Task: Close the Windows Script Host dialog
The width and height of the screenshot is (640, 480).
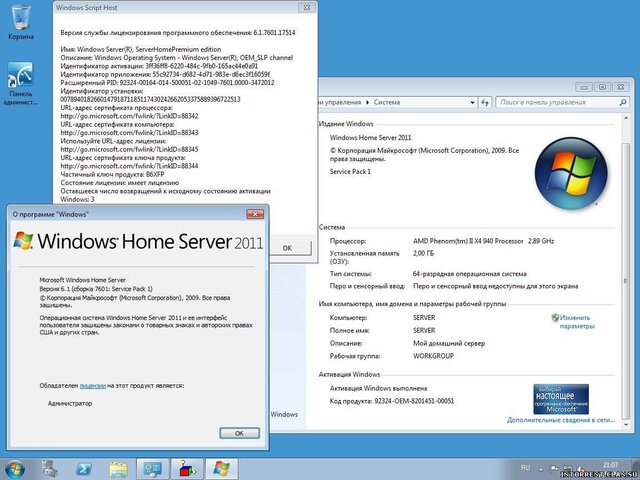Action: pyautogui.click(x=307, y=7)
